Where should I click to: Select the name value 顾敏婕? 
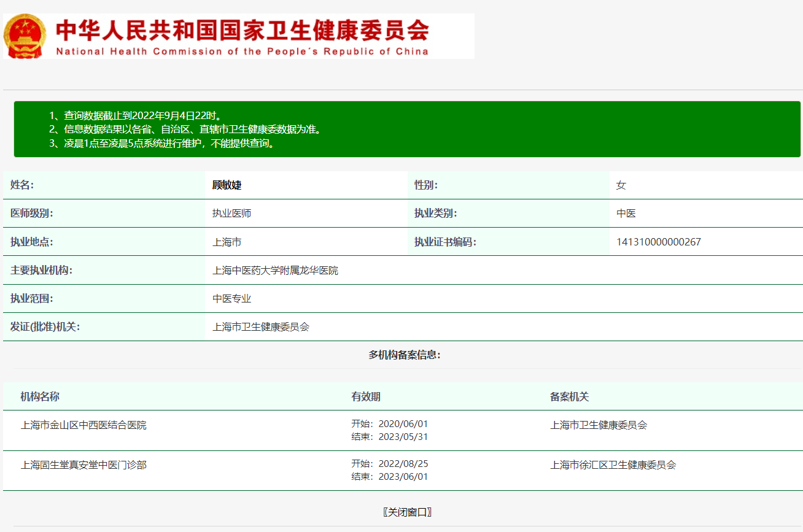[x=227, y=185]
